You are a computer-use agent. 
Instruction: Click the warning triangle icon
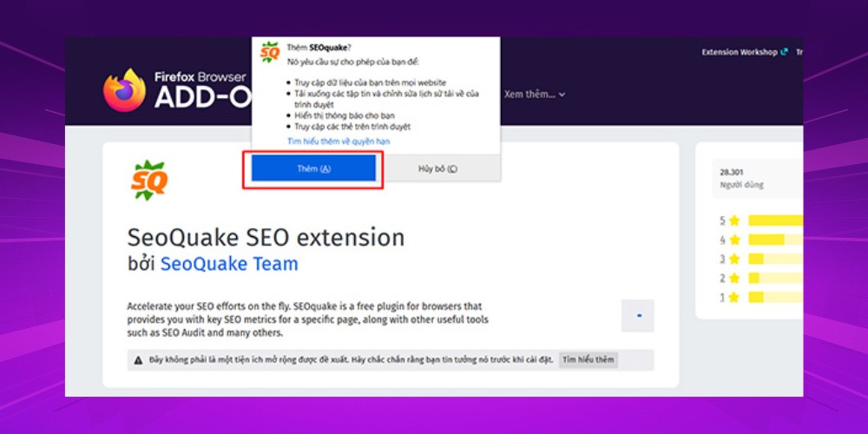[x=138, y=360]
